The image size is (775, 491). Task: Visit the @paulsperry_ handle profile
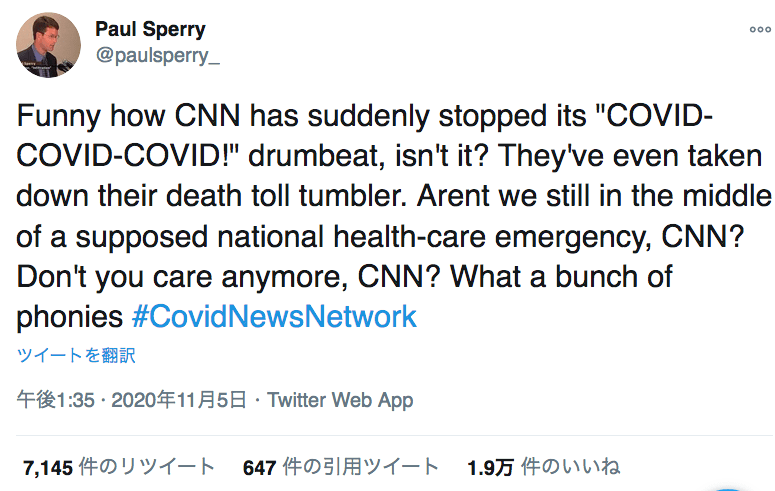coord(158,55)
